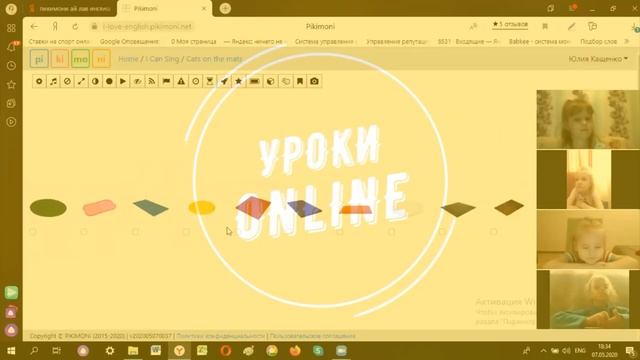This screenshot has height=360, width=640.
Task: Tick checkbox under the pink mat
Action: pos(84,232)
